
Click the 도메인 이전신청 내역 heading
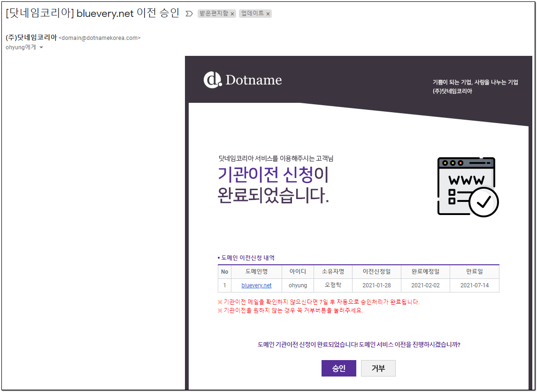[246, 258]
